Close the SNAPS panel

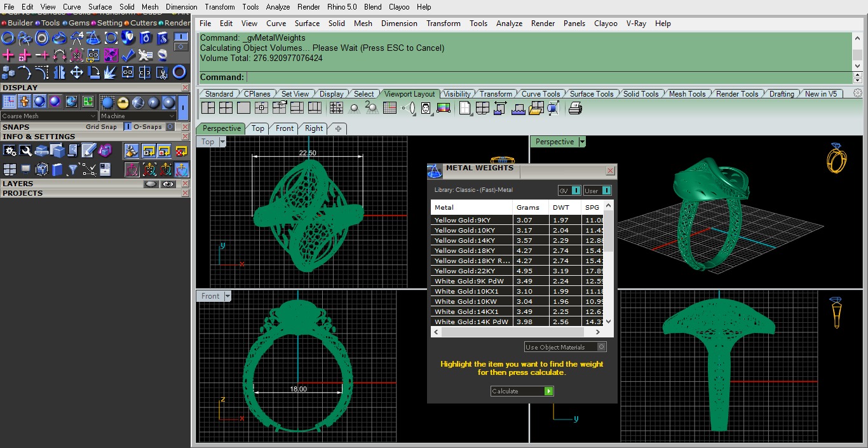(186, 127)
